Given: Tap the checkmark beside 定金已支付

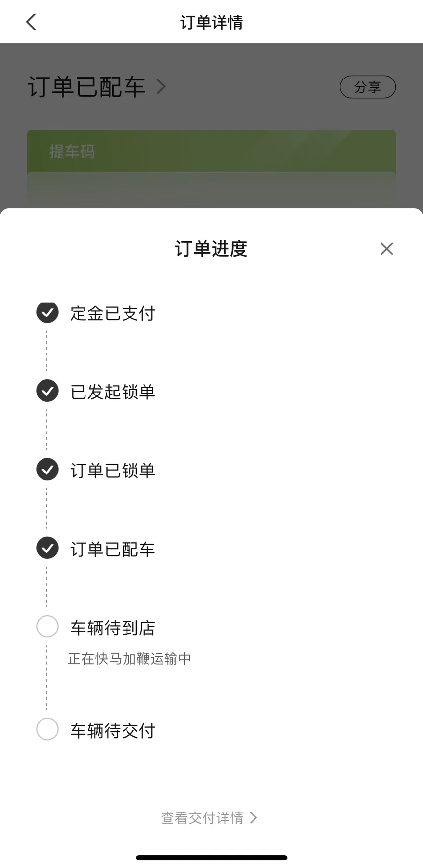Looking at the screenshot, I should tap(47, 312).
